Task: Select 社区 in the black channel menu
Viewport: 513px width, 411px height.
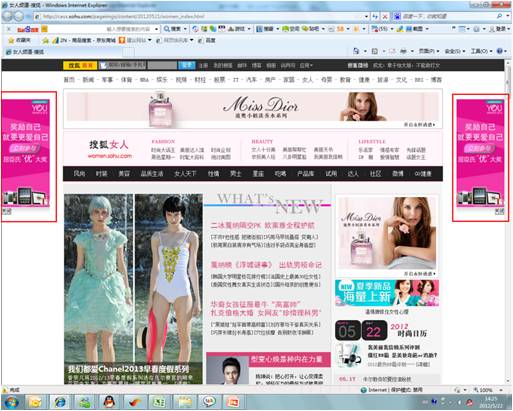Action: point(375,174)
